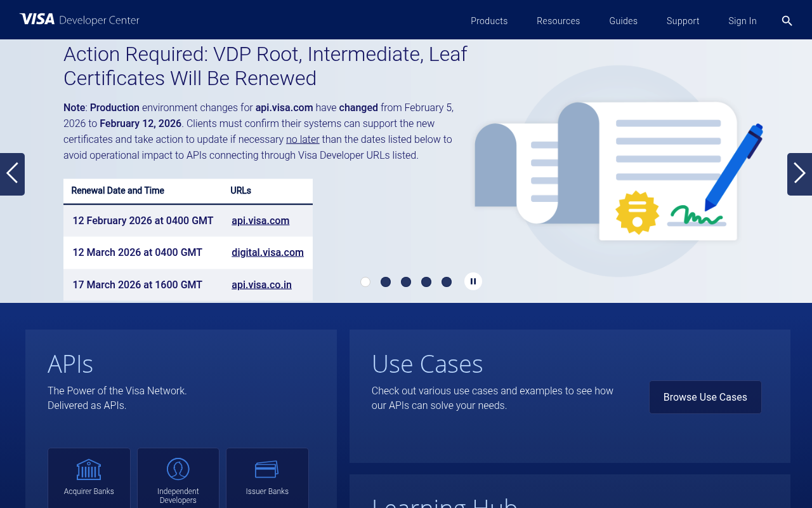Open the Resources menu
The height and width of the screenshot is (508, 812).
(558, 21)
